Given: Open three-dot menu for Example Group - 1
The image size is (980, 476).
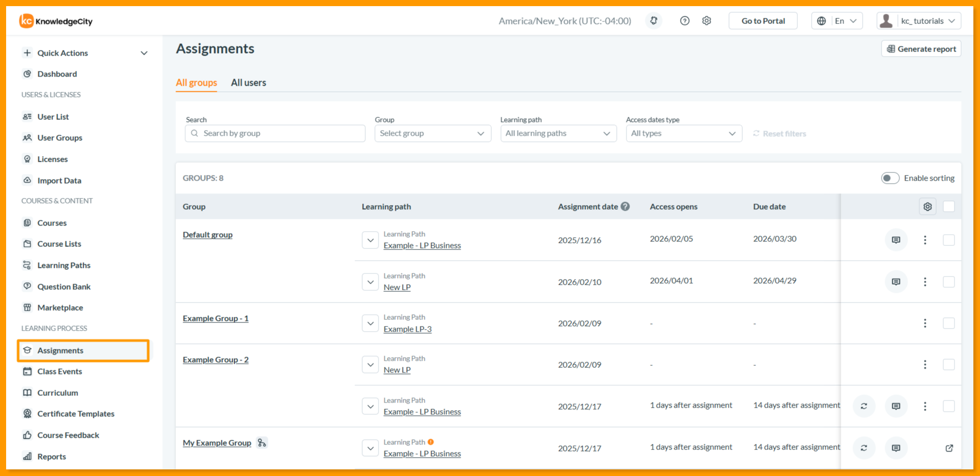Looking at the screenshot, I should click(925, 323).
